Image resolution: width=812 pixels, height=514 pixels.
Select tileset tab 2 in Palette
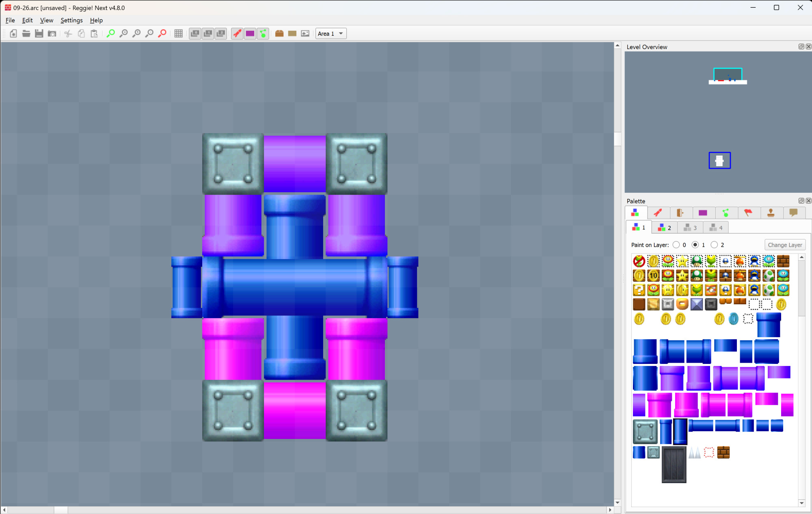click(x=665, y=228)
